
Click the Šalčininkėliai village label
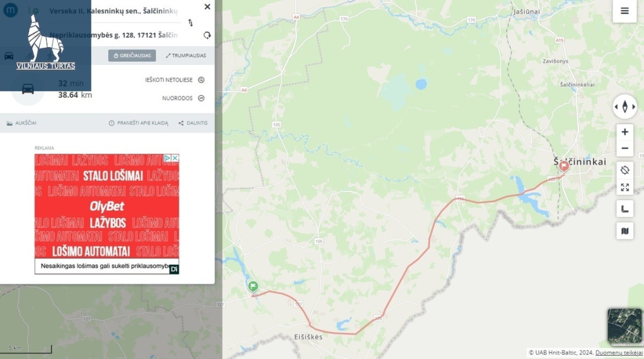(577, 84)
